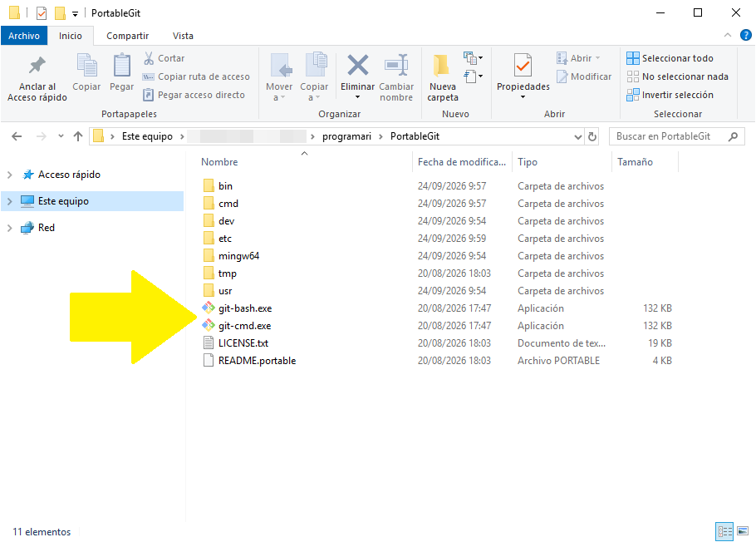Screen dimensions: 756x542
Task: Switch to large thumbnails view icon
Action: click(x=743, y=531)
